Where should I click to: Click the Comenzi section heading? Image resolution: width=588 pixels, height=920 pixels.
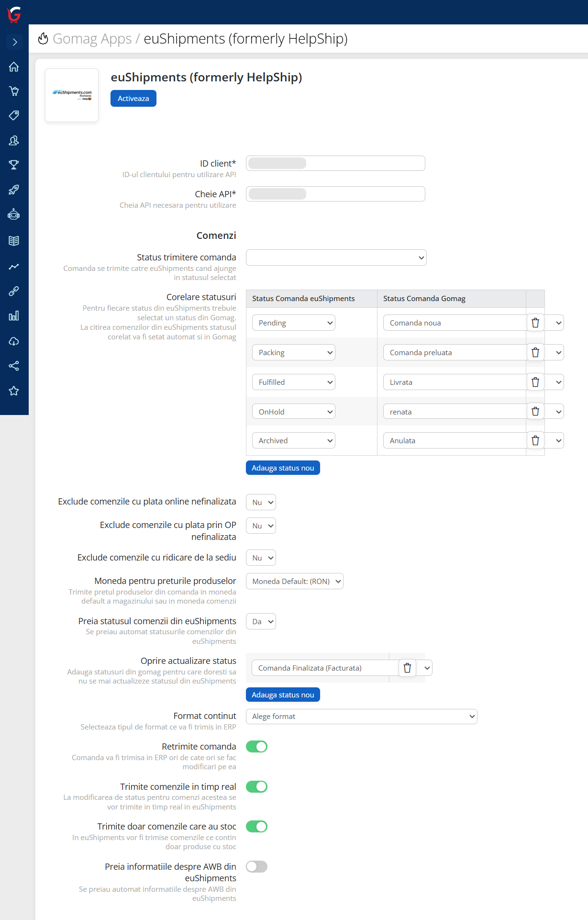216,236
